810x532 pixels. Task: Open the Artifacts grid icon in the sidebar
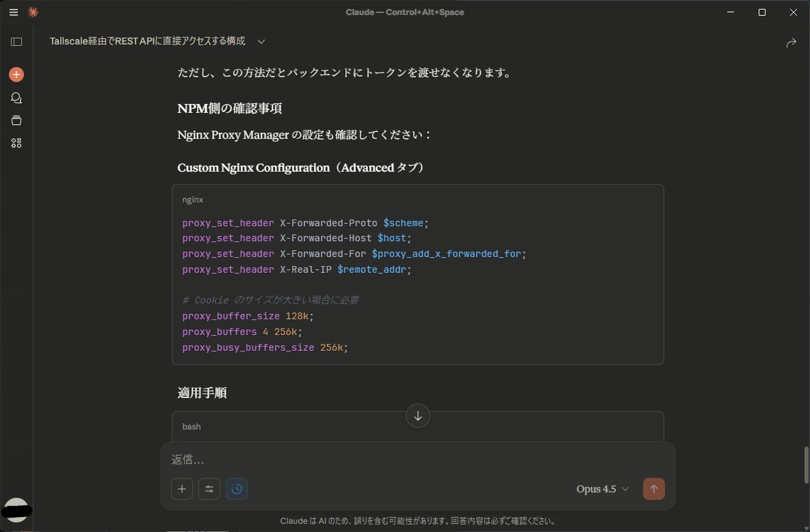[16, 143]
